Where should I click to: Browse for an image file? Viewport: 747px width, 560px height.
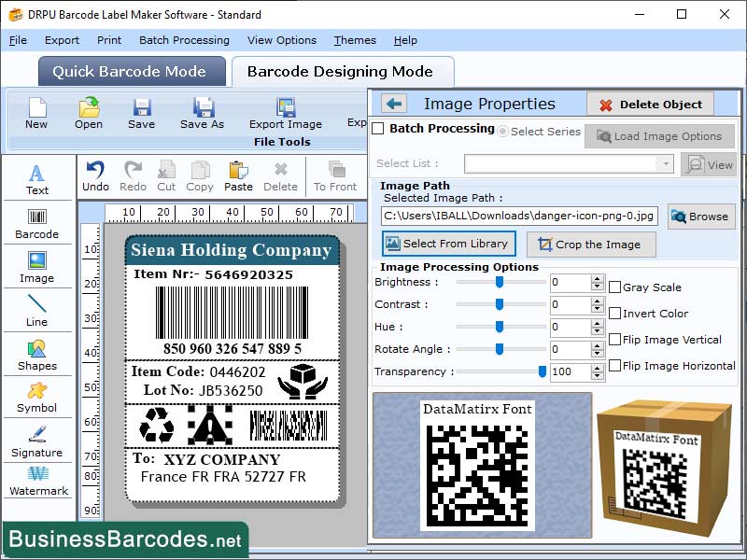point(701,217)
